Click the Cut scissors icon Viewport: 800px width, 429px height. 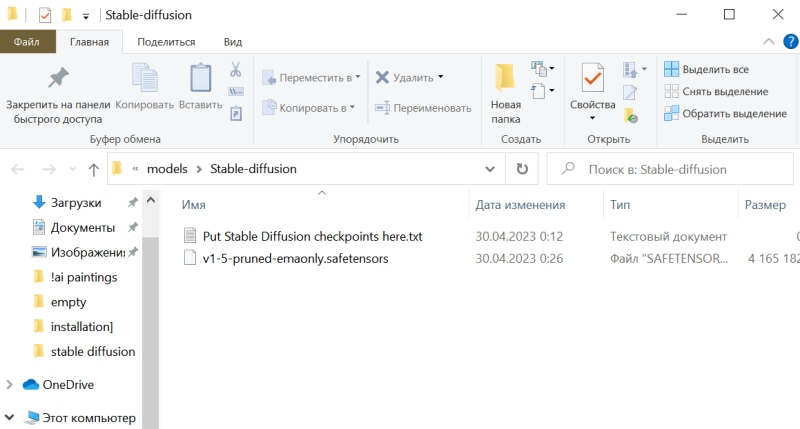click(x=236, y=70)
